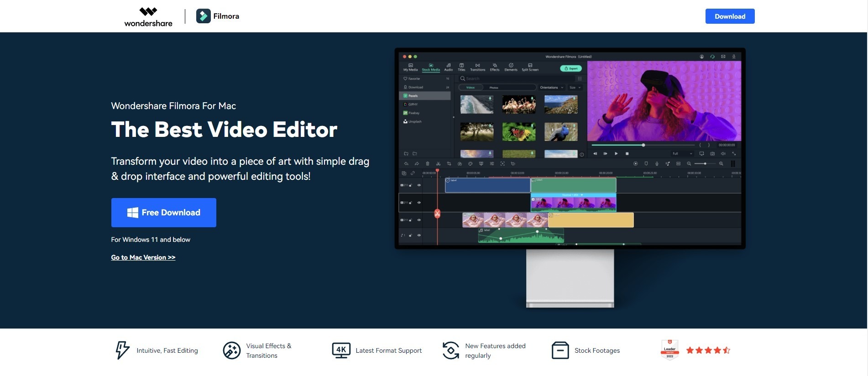Select Pexels in the stock media sidebar
Image resolution: width=868 pixels, height=376 pixels.
pos(425,96)
